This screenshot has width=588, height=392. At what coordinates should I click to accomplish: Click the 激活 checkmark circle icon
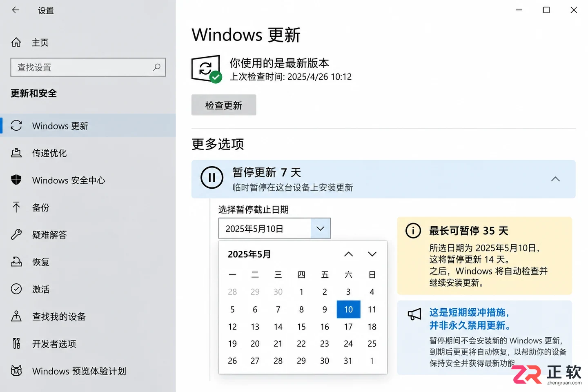pyautogui.click(x=16, y=289)
